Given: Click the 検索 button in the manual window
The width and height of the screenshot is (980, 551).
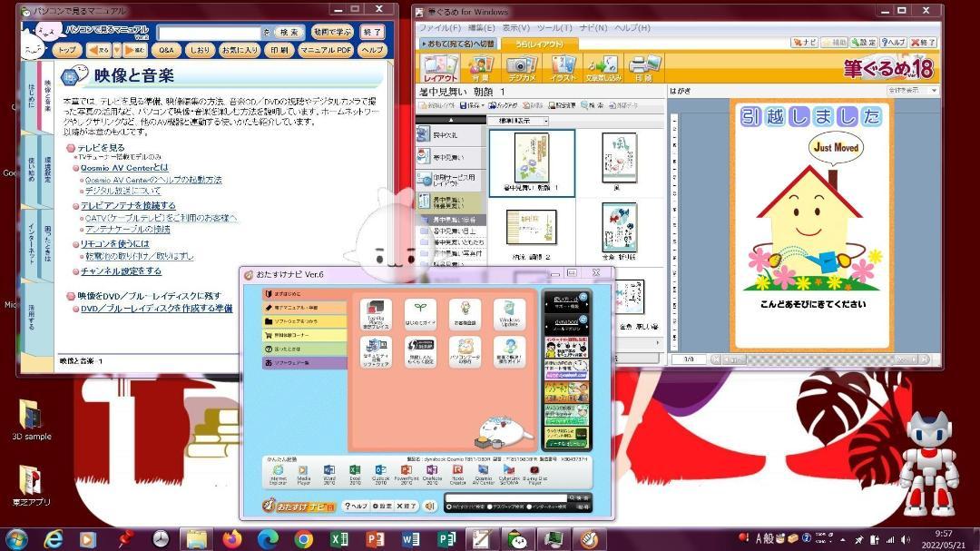Looking at the screenshot, I should pyautogui.click(x=289, y=33).
